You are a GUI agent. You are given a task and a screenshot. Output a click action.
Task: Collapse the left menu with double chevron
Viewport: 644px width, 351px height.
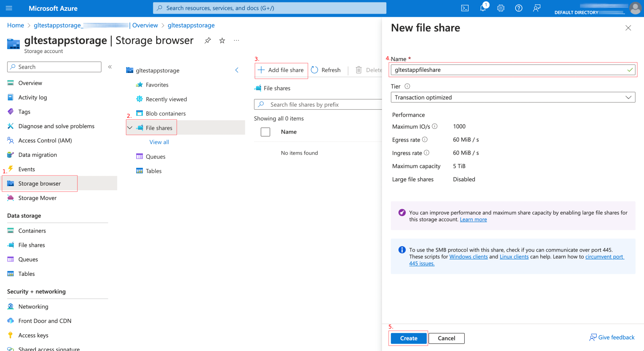pos(110,67)
